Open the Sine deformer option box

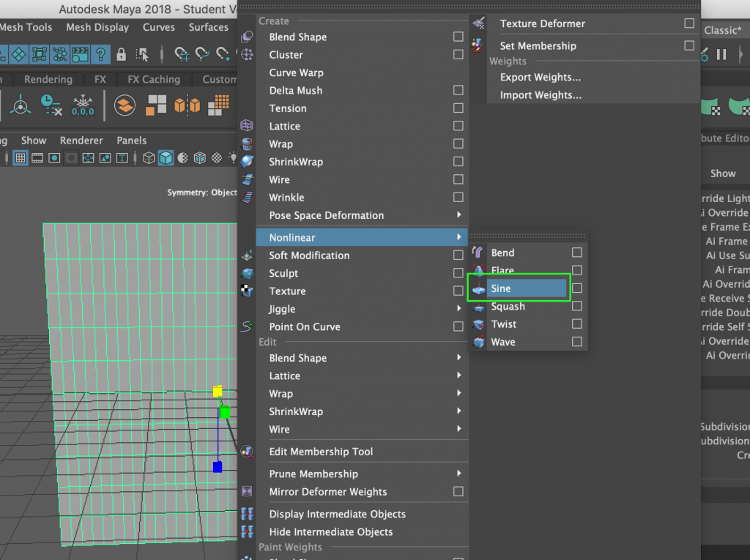(576, 288)
